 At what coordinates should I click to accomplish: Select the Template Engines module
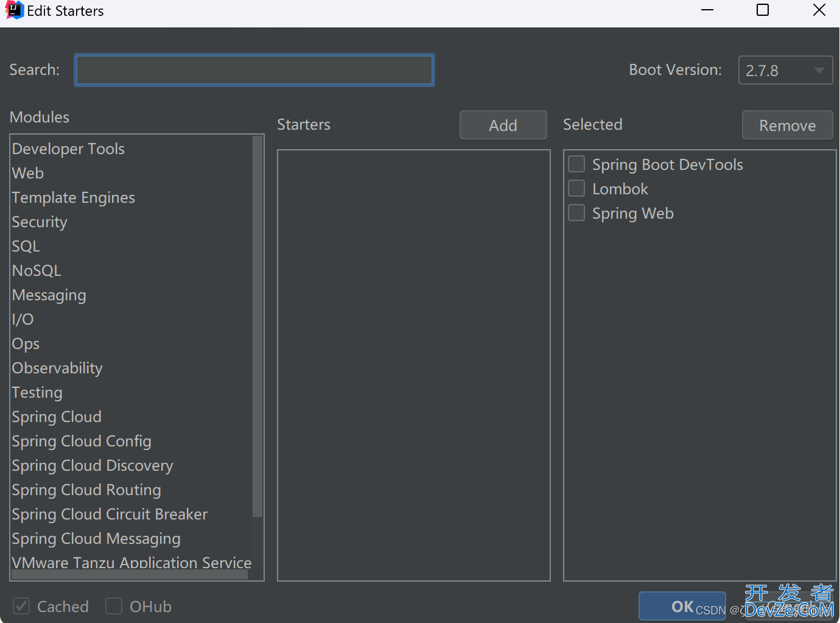[131, 197]
